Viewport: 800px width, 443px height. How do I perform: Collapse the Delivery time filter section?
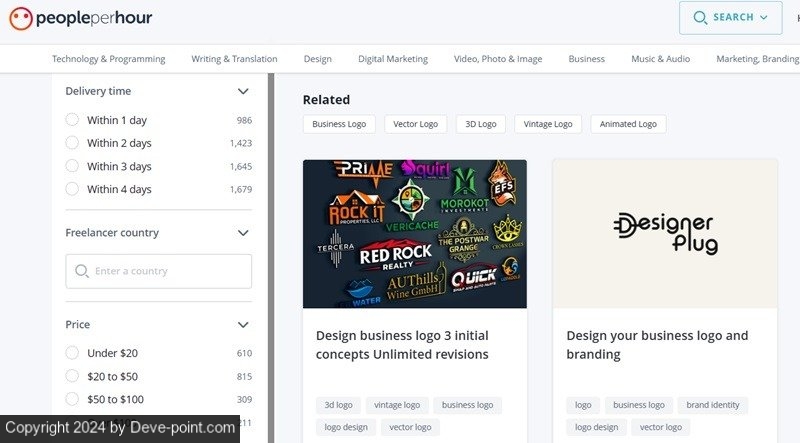coord(243,91)
